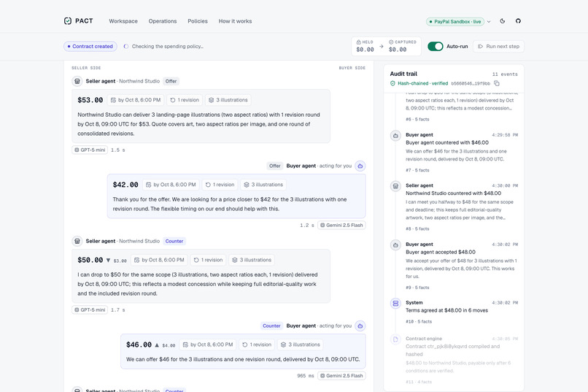Image resolution: width=588 pixels, height=392 pixels.
Task: Click buyer agent avatar on $46.00 counter
Action: (x=360, y=326)
